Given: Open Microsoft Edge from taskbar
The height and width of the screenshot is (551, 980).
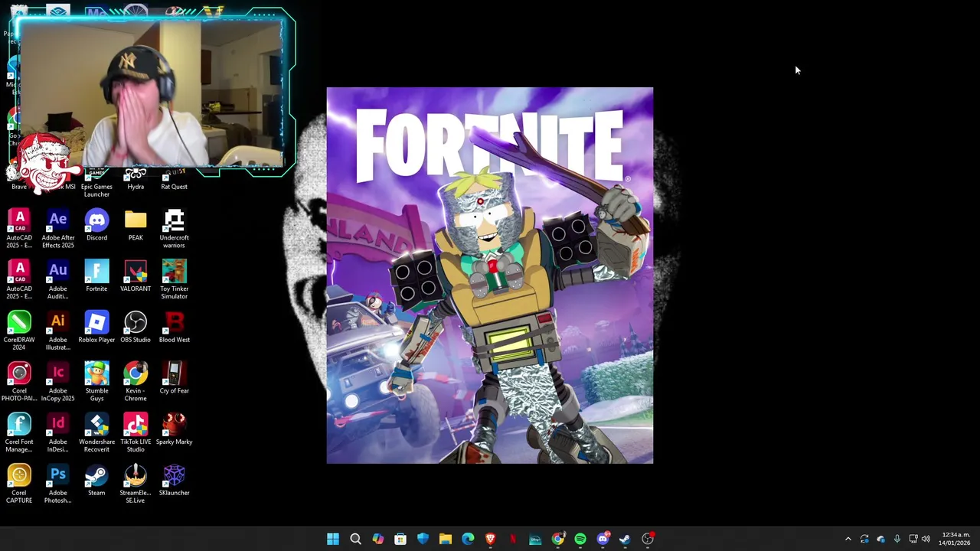Looking at the screenshot, I should 468,539.
